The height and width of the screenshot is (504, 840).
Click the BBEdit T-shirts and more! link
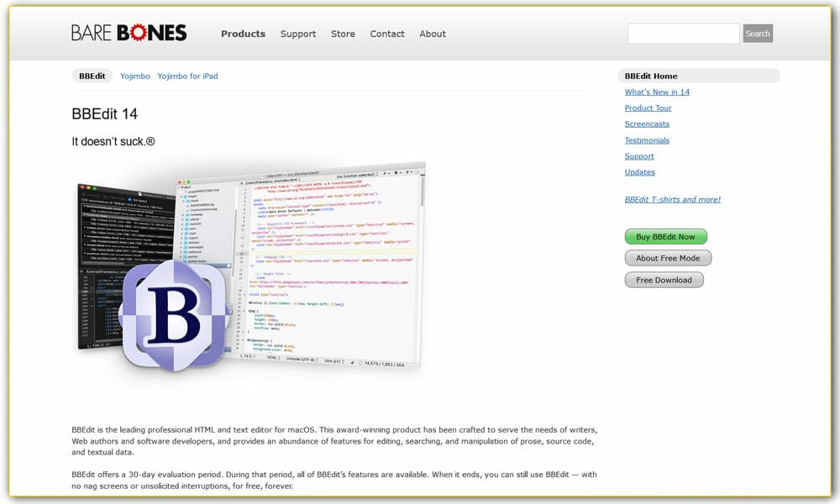(673, 199)
